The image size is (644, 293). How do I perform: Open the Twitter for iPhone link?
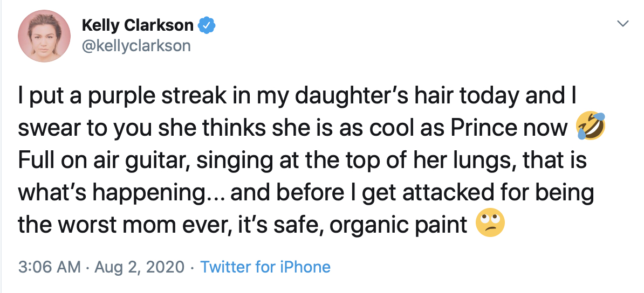(x=265, y=267)
